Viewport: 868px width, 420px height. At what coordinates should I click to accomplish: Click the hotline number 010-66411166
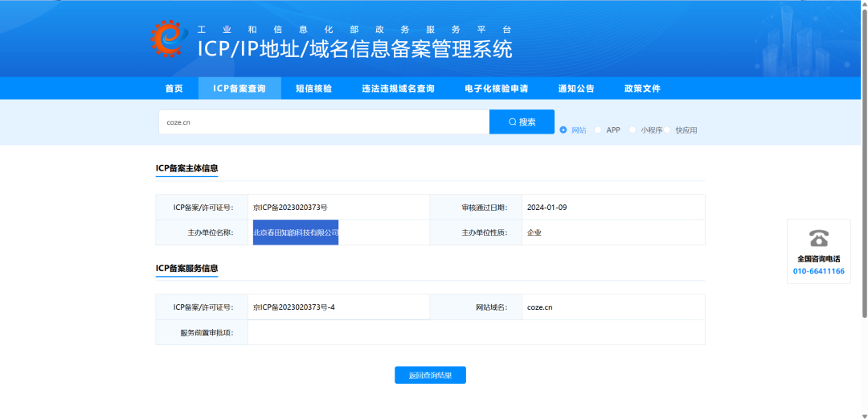[x=819, y=271]
